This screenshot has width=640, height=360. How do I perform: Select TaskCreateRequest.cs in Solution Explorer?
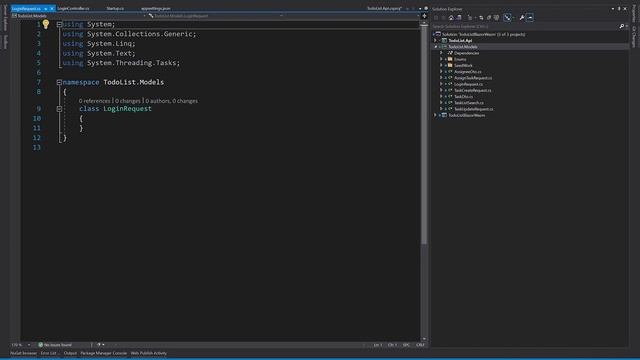tap(473, 90)
